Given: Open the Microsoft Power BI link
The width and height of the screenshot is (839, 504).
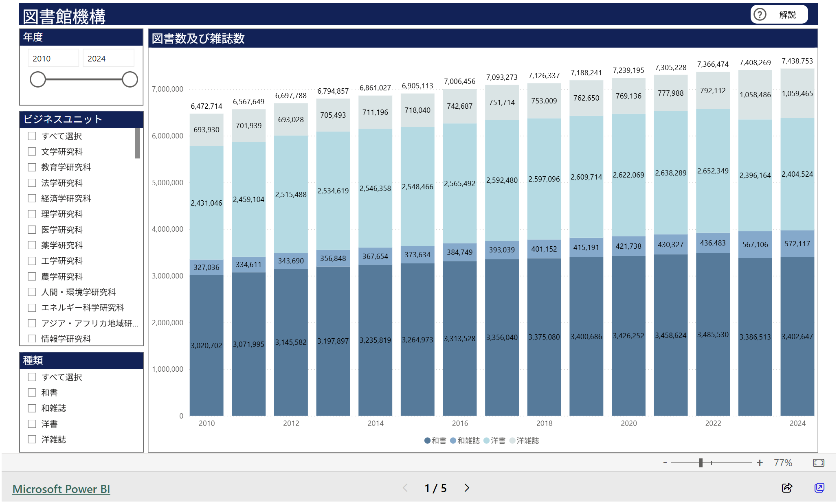Looking at the screenshot, I should pos(61,489).
